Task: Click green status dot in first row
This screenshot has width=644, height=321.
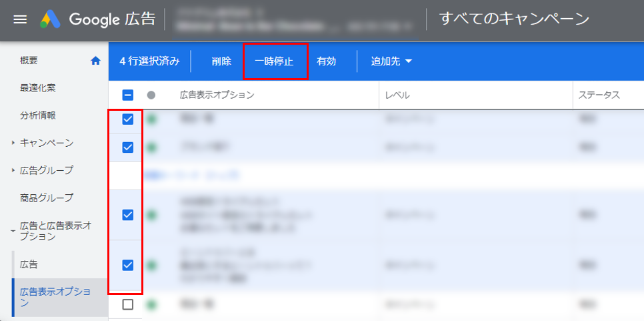Action: (151, 119)
